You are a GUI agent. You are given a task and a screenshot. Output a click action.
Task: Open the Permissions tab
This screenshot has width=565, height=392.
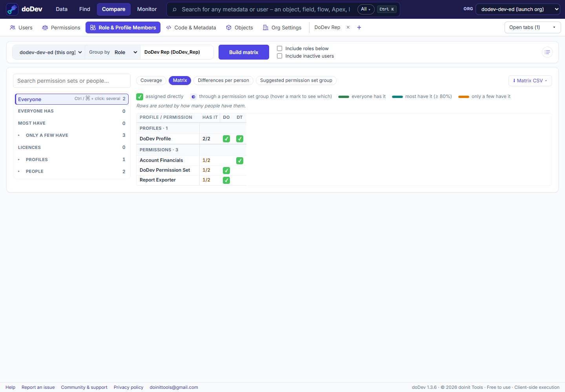pyautogui.click(x=61, y=27)
